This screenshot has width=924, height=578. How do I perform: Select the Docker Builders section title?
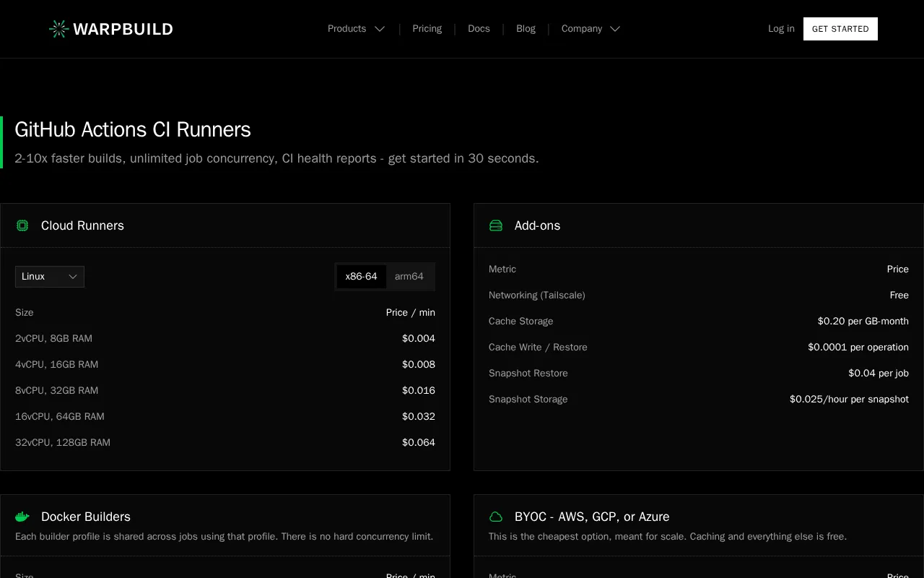click(x=86, y=517)
